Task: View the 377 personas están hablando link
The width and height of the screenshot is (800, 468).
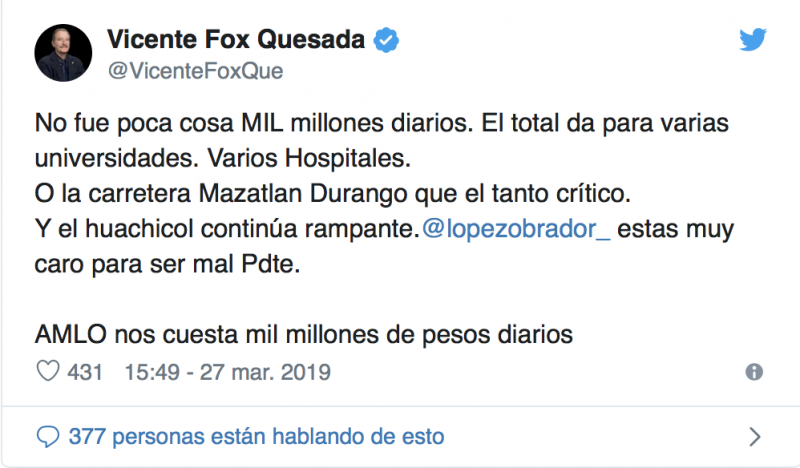Action: [x=255, y=437]
